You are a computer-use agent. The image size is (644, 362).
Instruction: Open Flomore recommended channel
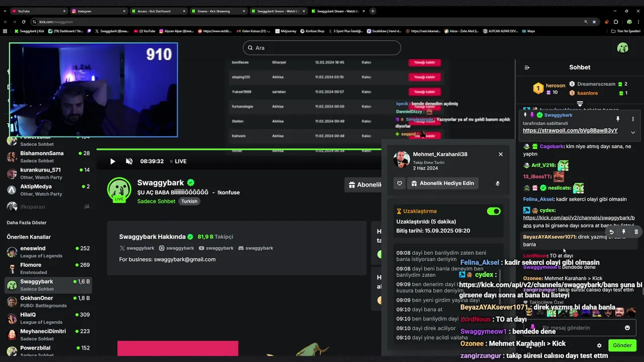pos(48,268)
